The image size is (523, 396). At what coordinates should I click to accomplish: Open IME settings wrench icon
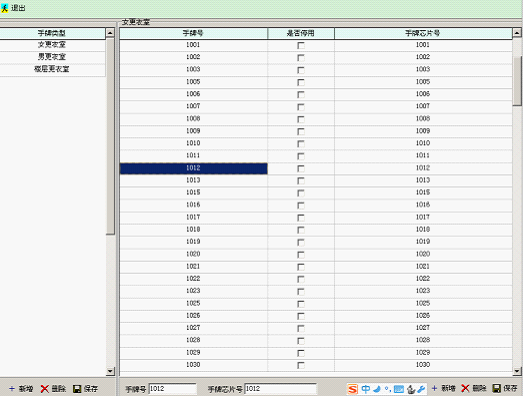(421, 389)
